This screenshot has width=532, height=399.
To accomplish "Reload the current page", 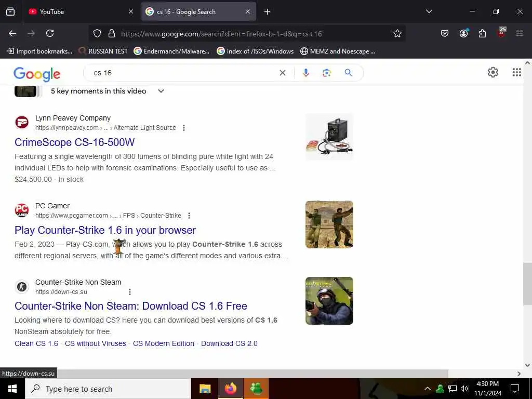I will tap(50, 33).
